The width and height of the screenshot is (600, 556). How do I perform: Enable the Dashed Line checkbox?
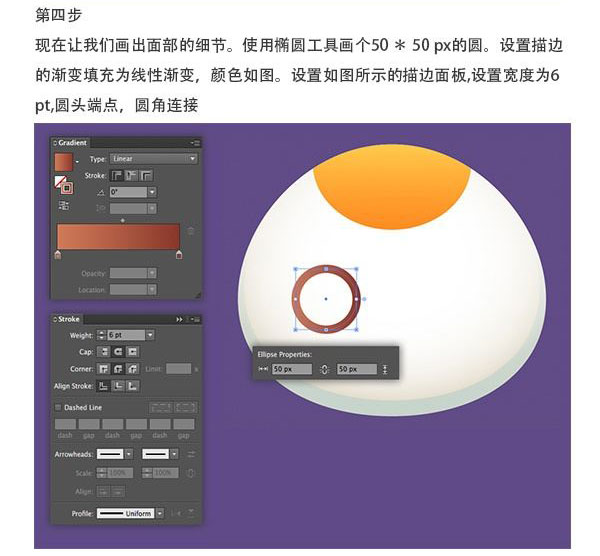click(x=58, y=407)
